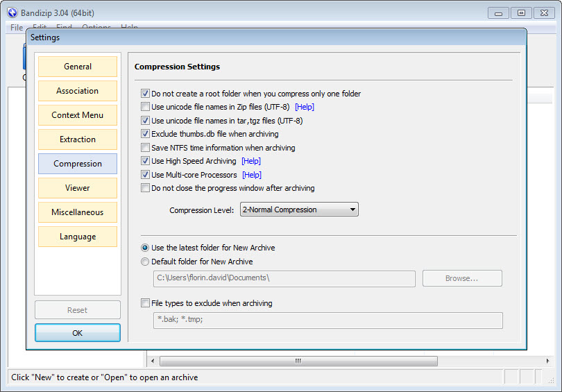Enable Save NTFS time information checkbox
The image size is (562, 392).
[x=145, y=148]
